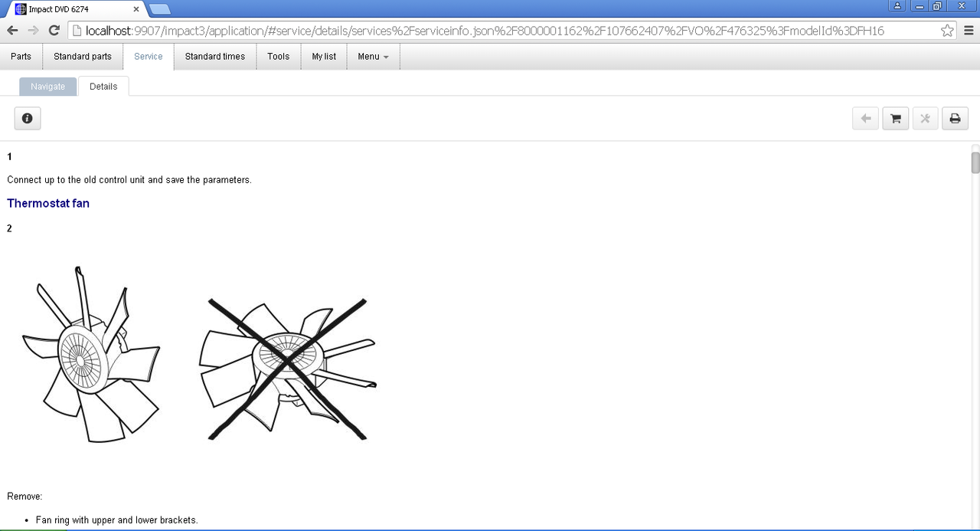980x531 pixels.
Task: Click the Thermostat fan heading
Action: (48, 203)
